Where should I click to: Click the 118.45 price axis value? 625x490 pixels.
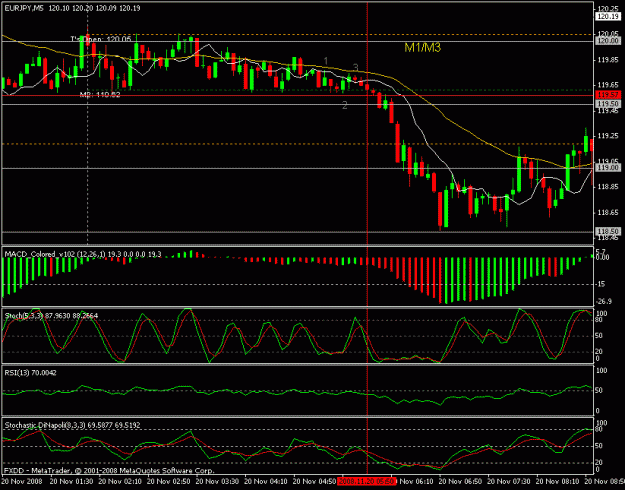pos(608,238)
